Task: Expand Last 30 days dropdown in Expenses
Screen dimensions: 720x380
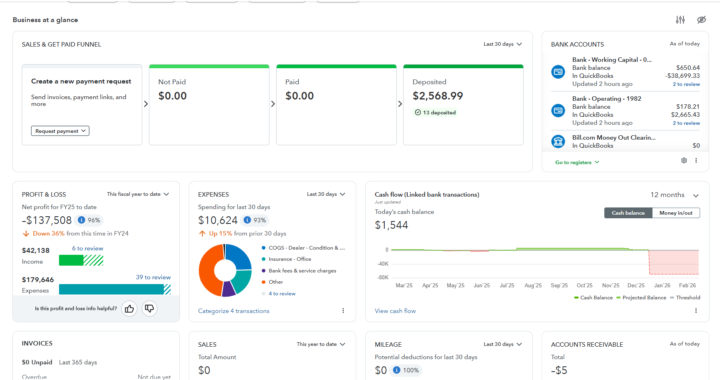Action: coord(326,194)
